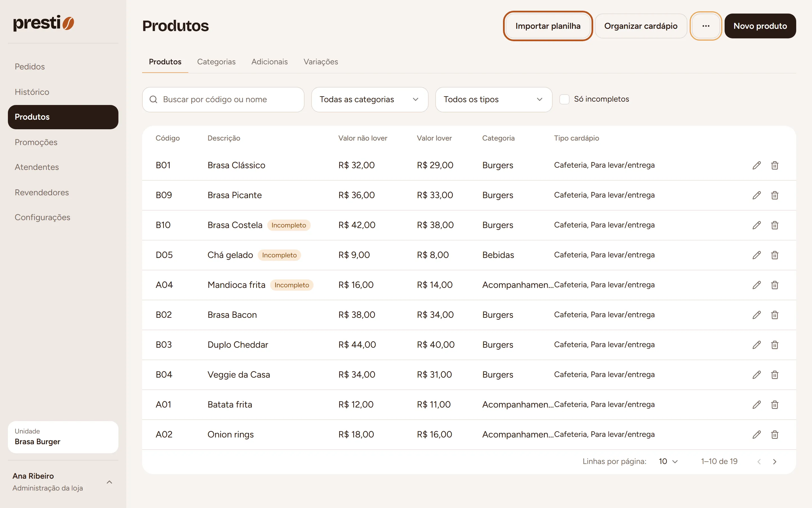Click the B03 product code

pyautogui.click(x=164, y=345)
